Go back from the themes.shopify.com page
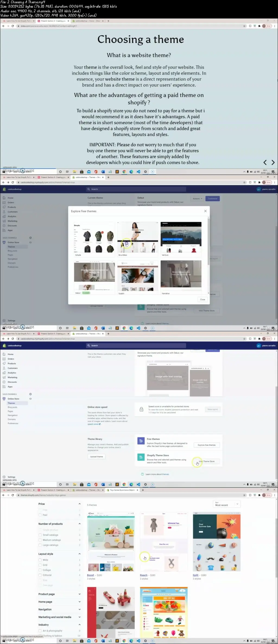The height and width of the screenshot is (644, 278). pyautogui.click(x=3, y=495)
